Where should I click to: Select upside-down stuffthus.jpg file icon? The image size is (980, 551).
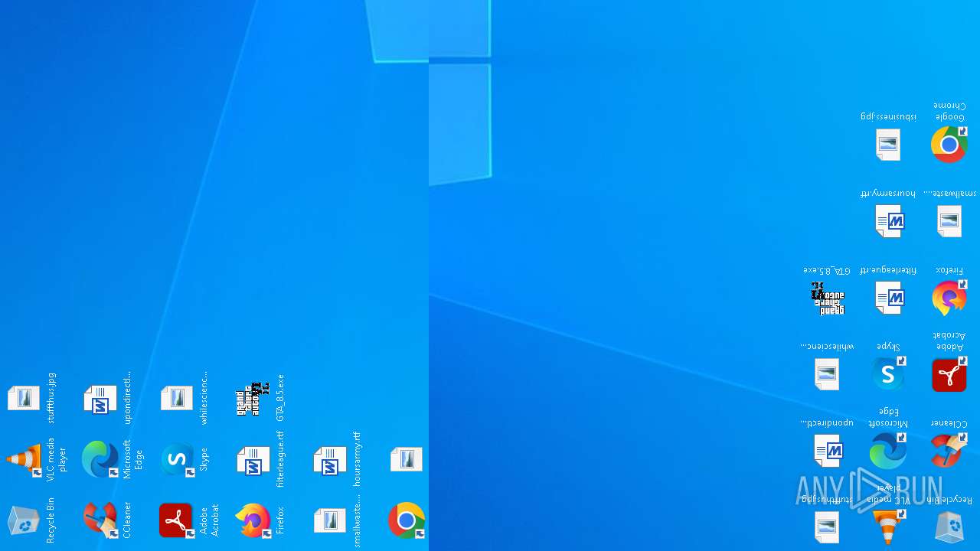[827, 527]
